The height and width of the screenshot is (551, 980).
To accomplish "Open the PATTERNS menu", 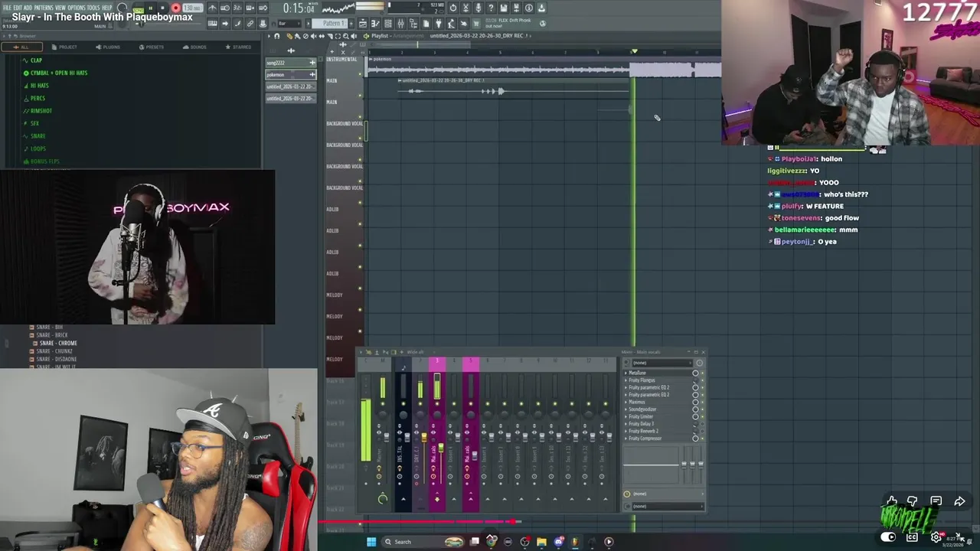I will (44, 8).
